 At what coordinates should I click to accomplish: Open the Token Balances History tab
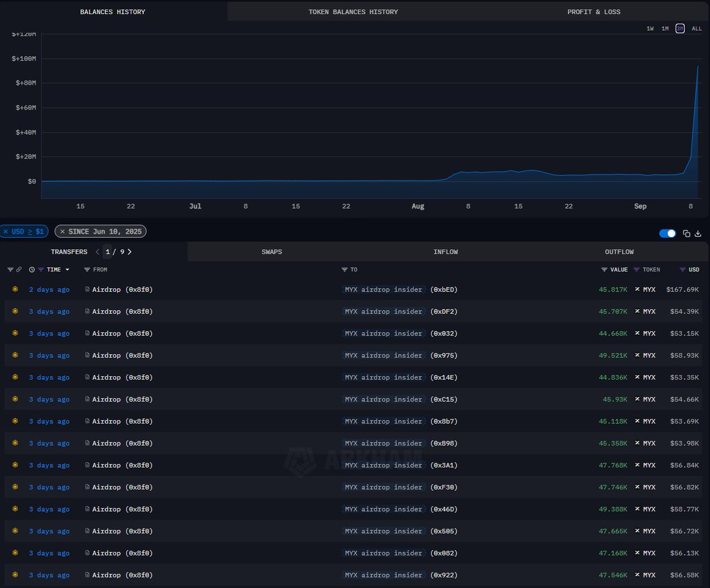coord(353,12)
